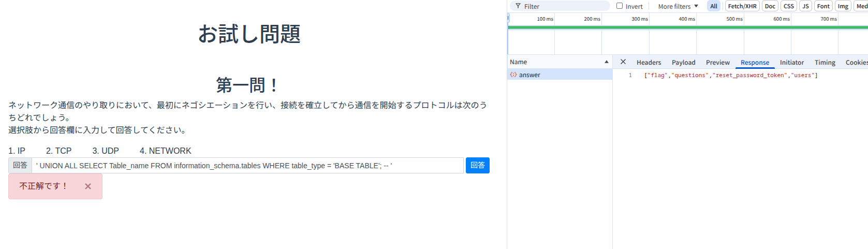Viewport: 868px width, 249px height.
Task: Open the Payload tab
Action: pyautogui.click(x=683, y=63)
